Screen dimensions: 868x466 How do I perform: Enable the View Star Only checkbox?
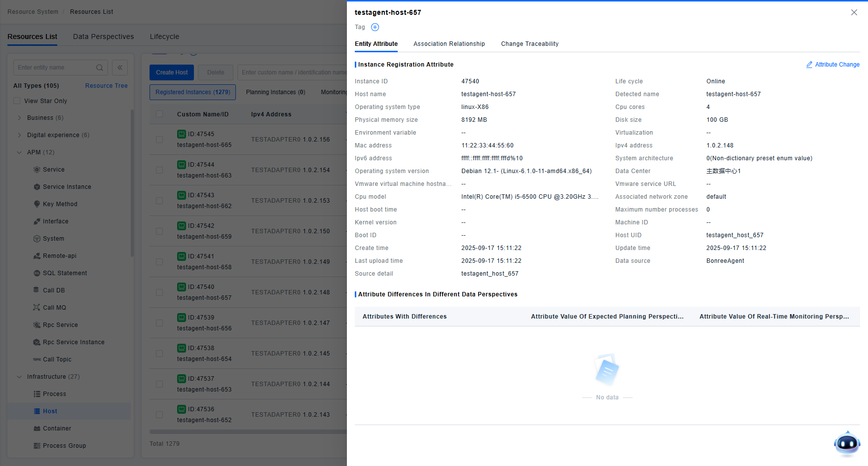coord(17,101)
